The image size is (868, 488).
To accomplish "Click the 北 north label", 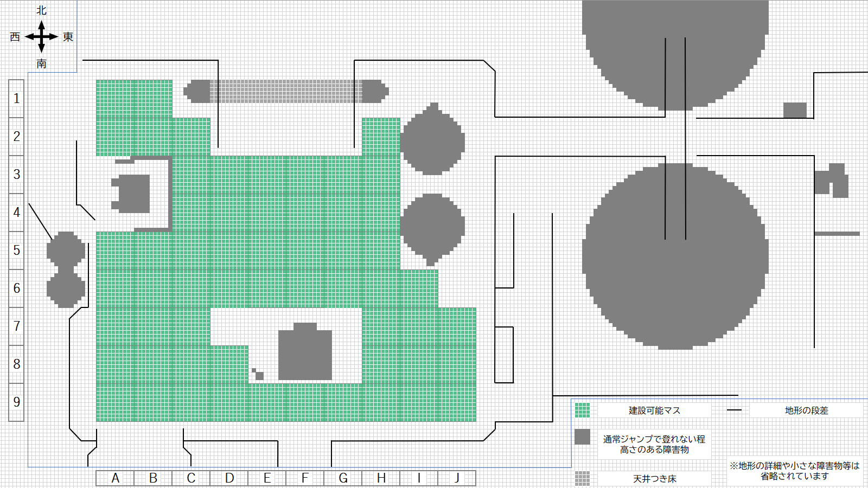I will (x=41, y=10).
